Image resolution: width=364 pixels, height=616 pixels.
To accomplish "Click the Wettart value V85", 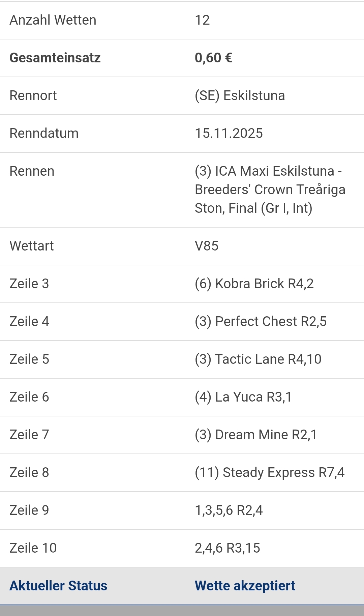I will coord(206,246).
